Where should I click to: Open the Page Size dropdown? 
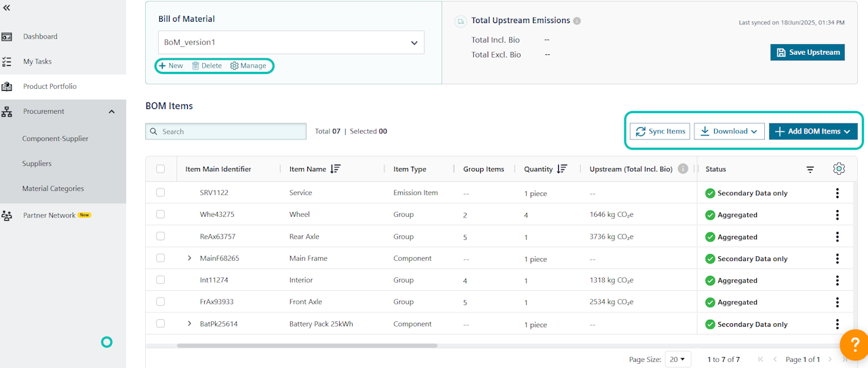[x=676, y=359]
